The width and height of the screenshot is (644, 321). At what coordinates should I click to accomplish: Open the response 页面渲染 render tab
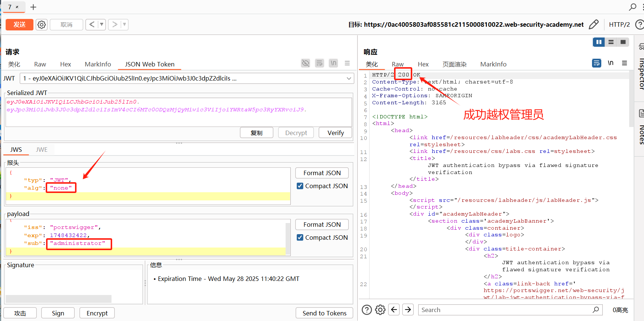455,64
